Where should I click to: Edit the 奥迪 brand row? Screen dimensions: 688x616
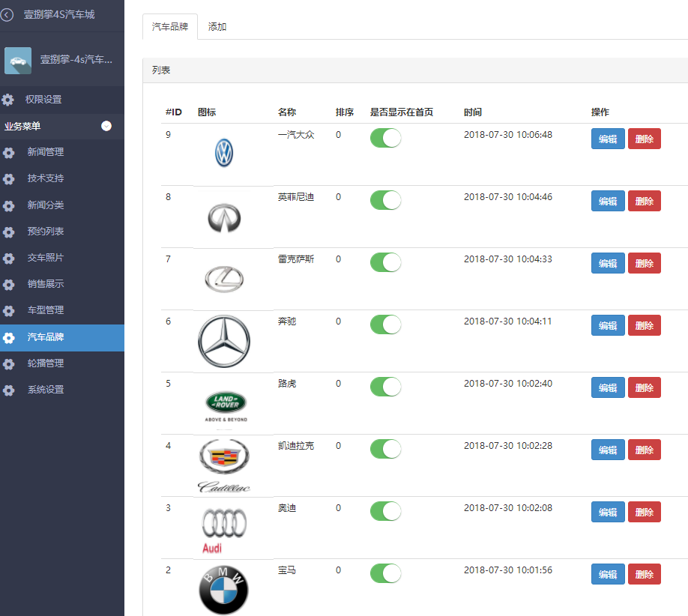coord(608,513)
